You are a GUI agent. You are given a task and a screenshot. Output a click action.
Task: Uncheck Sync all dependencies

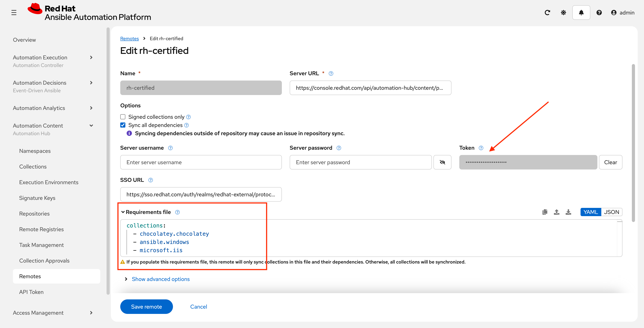click(123, 125)
